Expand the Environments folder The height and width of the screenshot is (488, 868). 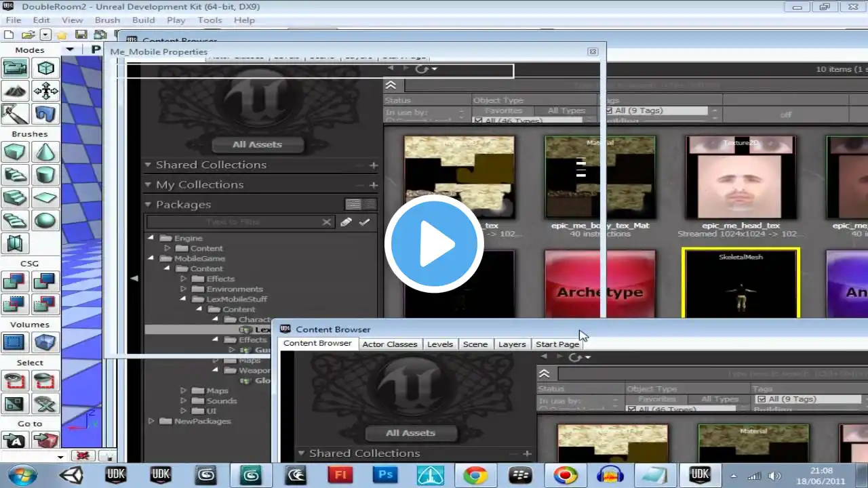click(x=183, y=289)
